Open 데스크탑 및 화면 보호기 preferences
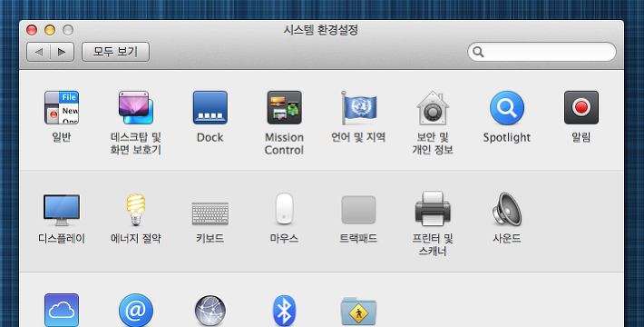The image size is (644, 327). 136,108
